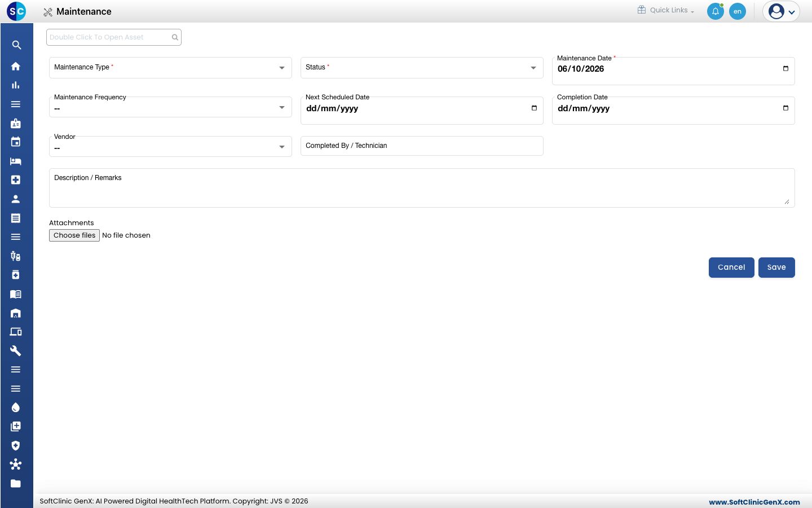The width and height of the screenshot is (812, 508).
Task: Click the ID badge sidebar icon
Action: (x=16, y=123)
